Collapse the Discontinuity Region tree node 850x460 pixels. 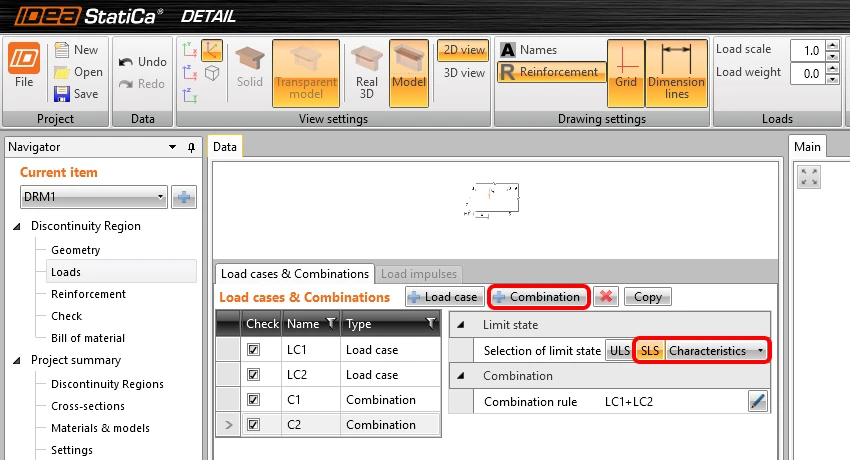coord(17,226)
